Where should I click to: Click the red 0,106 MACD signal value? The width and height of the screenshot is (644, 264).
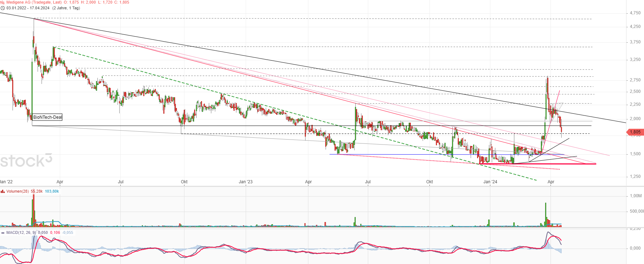tap(55, 232)
